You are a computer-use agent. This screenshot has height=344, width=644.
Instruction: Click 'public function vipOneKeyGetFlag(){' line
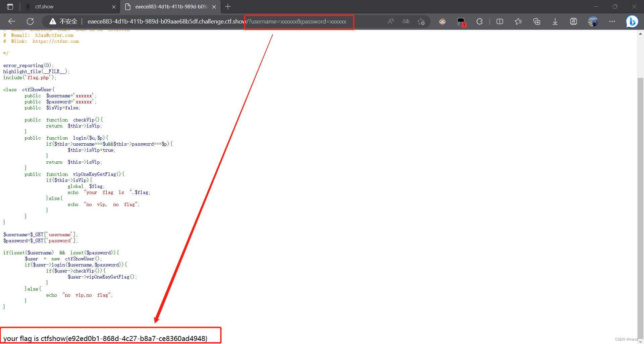click(74, 174)
